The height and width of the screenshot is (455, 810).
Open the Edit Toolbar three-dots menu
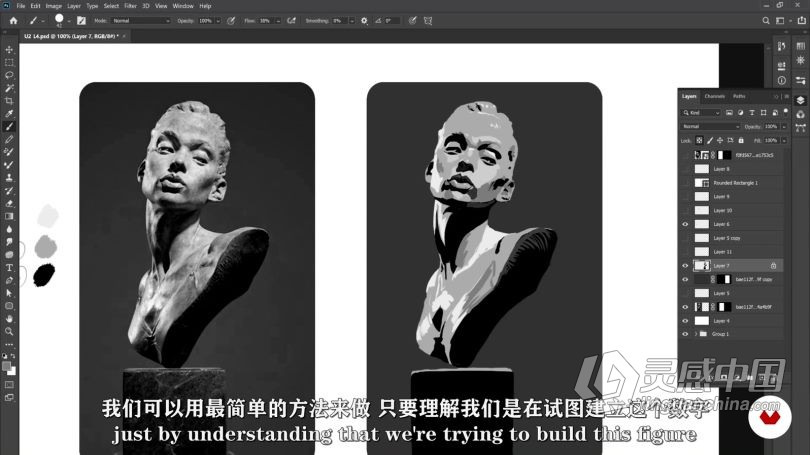(x=9, y=344)
